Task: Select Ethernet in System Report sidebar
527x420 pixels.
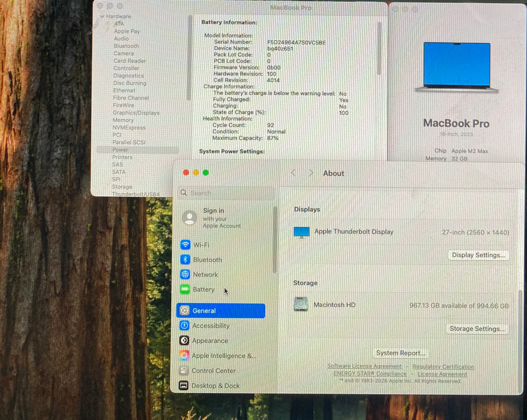Action: tap(124, 91)
